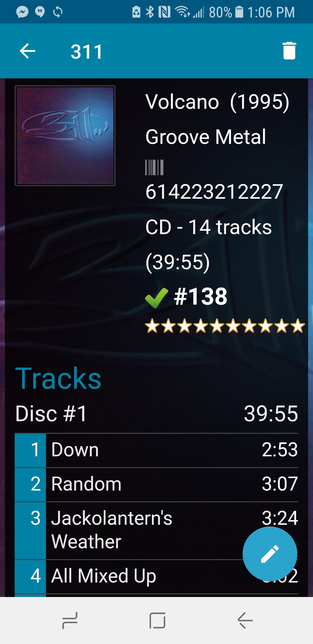The image size is (313, 644).
Task: Select track 2 Random
Action: point(156,484)
